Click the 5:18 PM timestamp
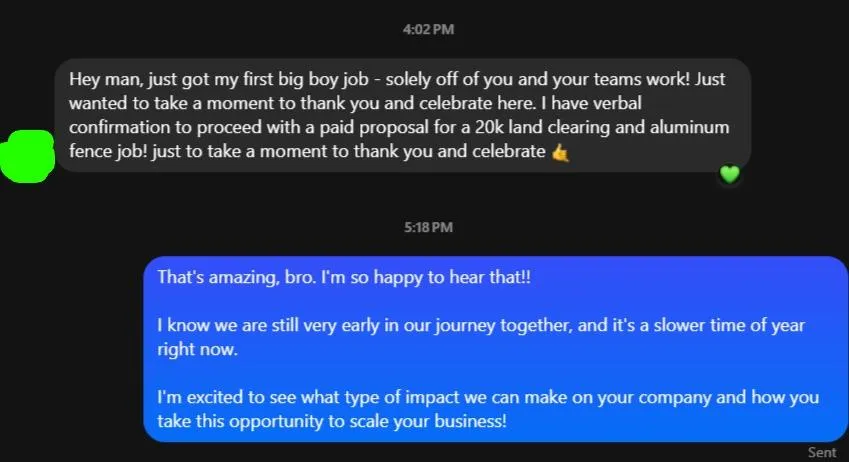This screenshot has height=462, width=849. tap(428, 227)
